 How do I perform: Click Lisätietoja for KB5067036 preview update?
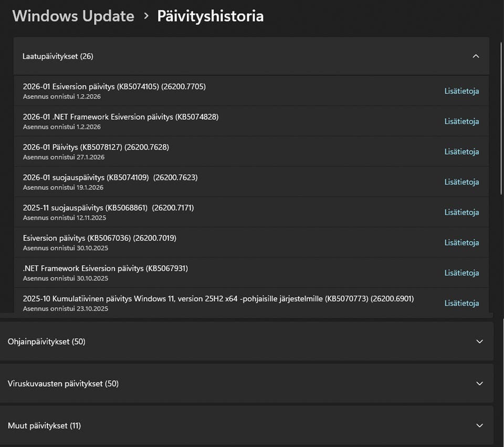click(461, 243)
